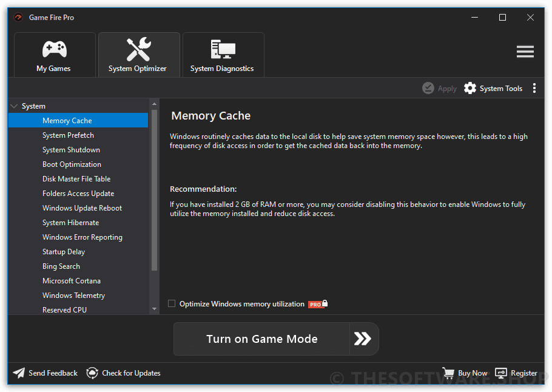Click the Game Fire Pro logo icon
552x392 pixels.
(18, 17)
